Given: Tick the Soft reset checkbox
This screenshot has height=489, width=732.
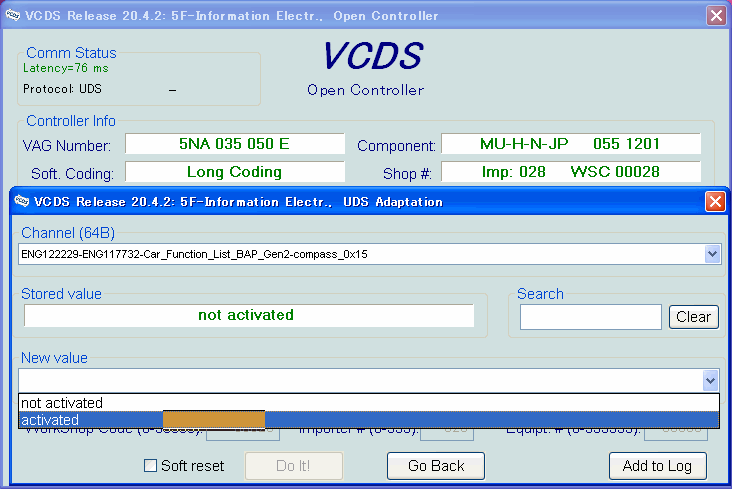Looking at the screenshot, I should pos(150,465).
